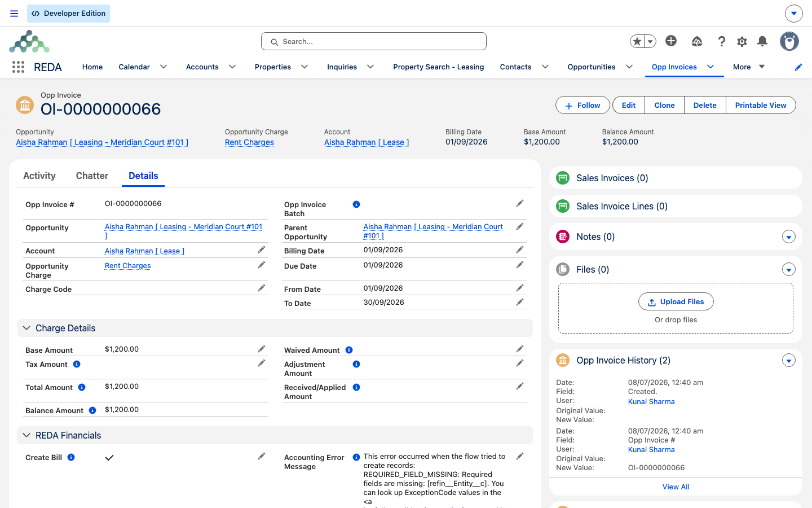This screenshot has height=508, width=812.
Task: Edit the Account field with its pencil icon
Action: click(x=262, y=249)
